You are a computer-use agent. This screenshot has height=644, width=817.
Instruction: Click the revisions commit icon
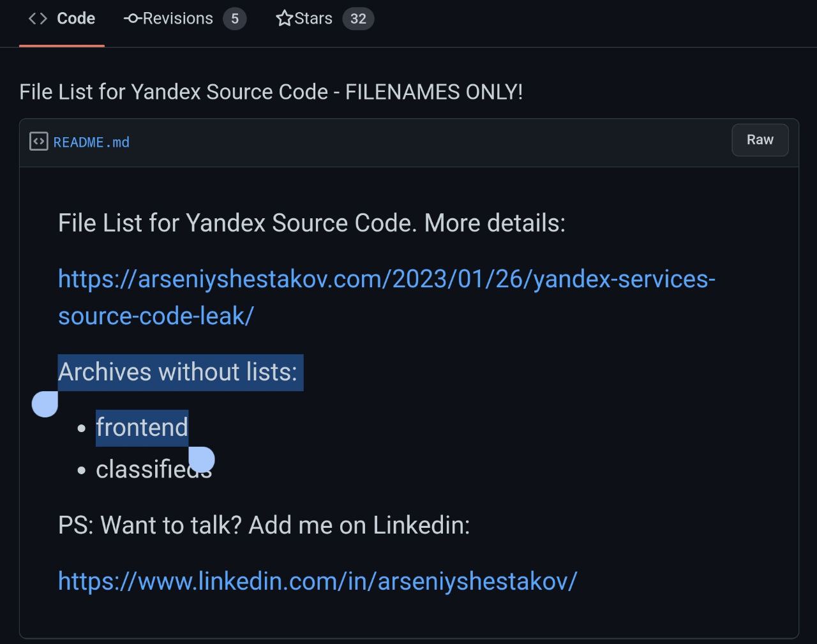click(133, 19)
